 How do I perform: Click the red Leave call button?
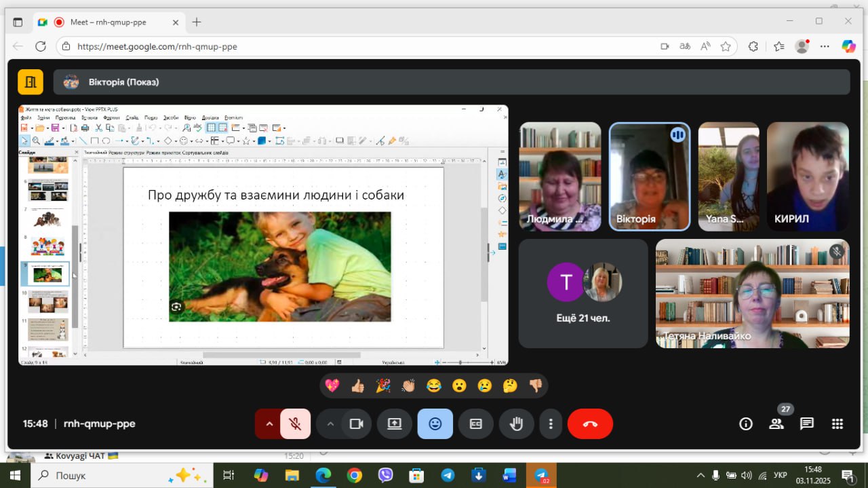pos(589,424)
